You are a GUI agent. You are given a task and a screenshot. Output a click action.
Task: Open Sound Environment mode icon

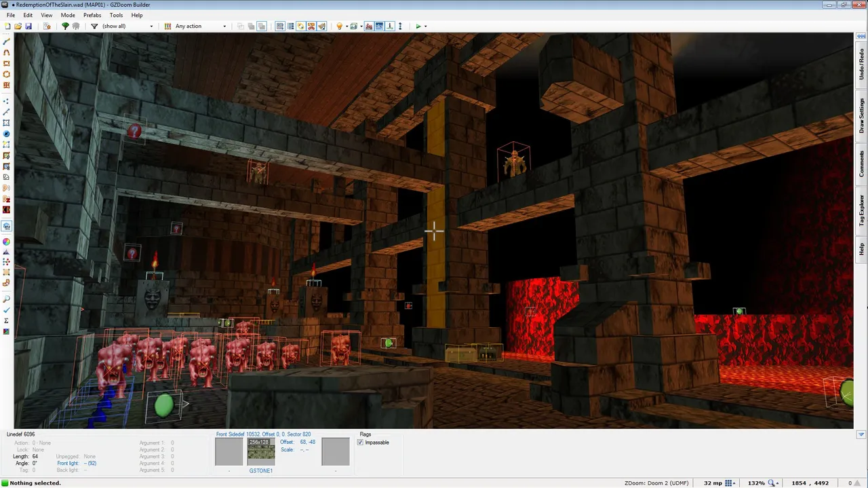7,200
